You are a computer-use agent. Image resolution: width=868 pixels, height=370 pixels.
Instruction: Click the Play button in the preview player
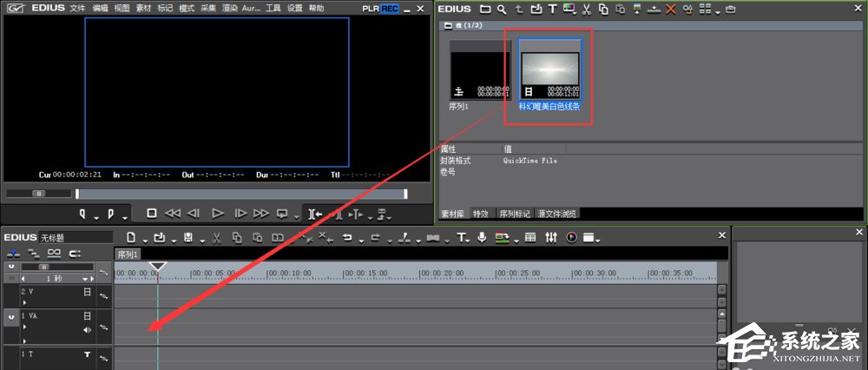coord(218,213)
